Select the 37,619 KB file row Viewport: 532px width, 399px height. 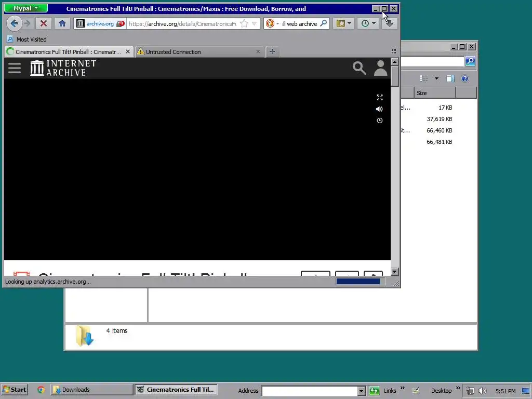[438, 119]
